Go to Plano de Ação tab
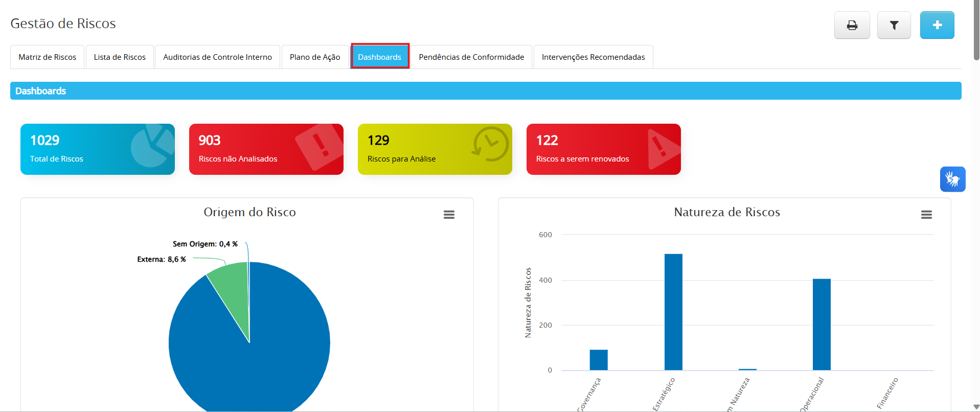The image size is (980, 412). [315, 57]
